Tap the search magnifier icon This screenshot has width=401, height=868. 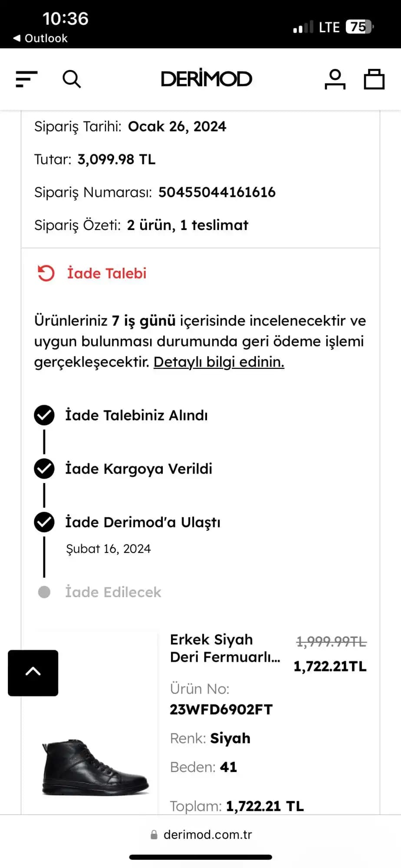pyautogui.click(x=72, y=79)
